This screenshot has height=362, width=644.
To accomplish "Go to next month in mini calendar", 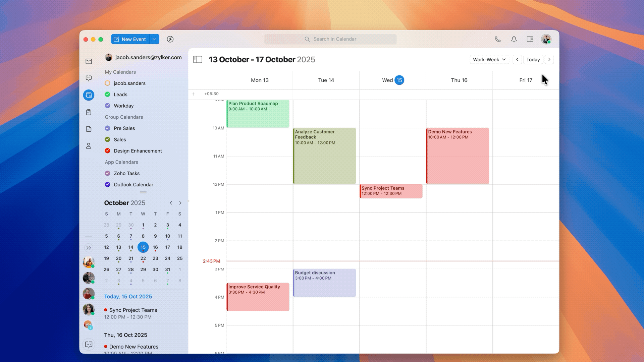I will point(180,203).
